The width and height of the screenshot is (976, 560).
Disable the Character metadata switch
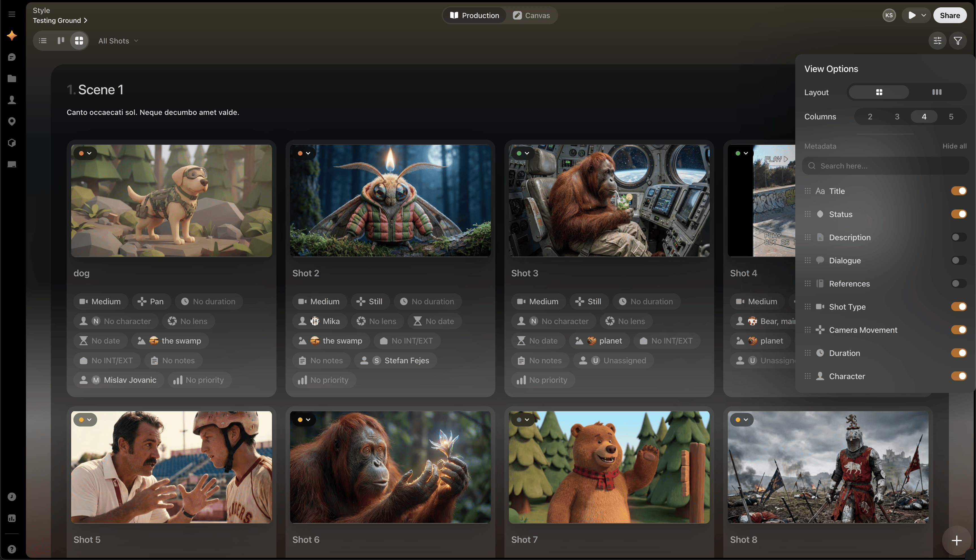[959, 376]
